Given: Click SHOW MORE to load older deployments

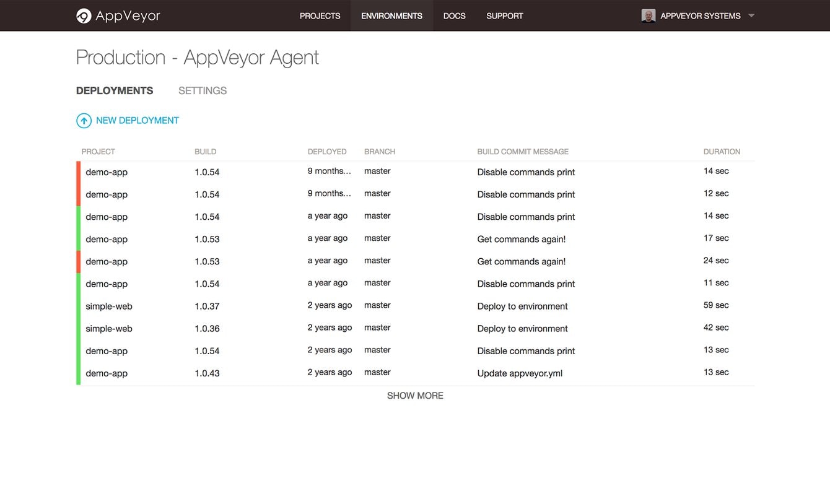Looking at the screenshot, I should coord(415,395).
